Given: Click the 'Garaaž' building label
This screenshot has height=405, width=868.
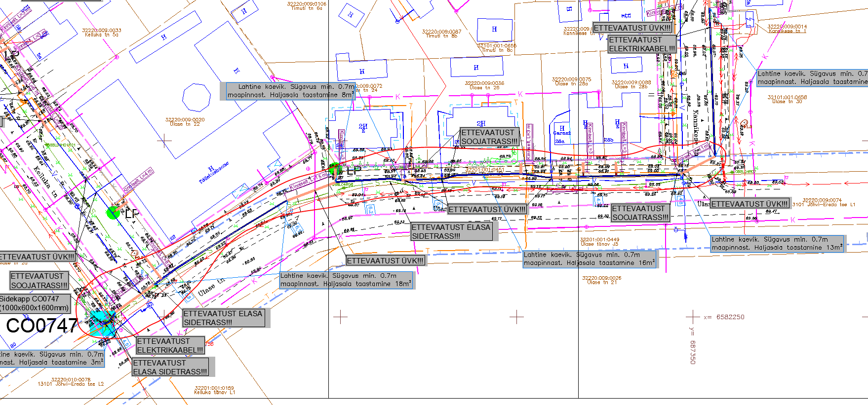Looking at the screenshot, I should (562, 133).
